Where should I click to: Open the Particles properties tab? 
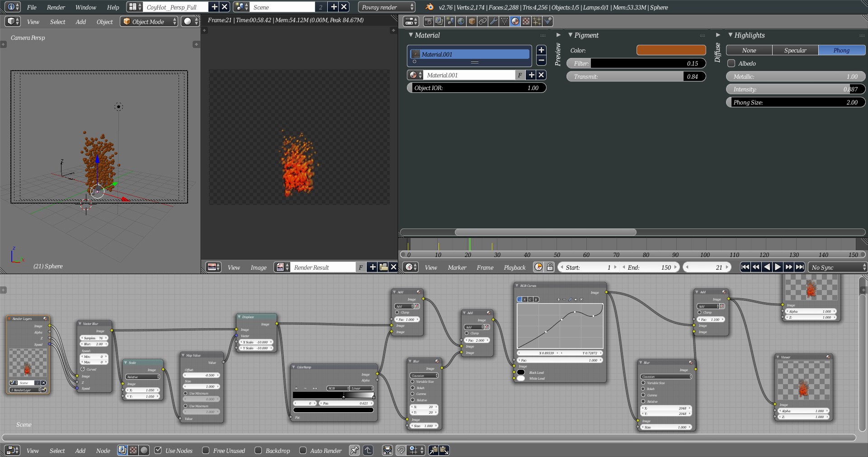click(537, 21)
